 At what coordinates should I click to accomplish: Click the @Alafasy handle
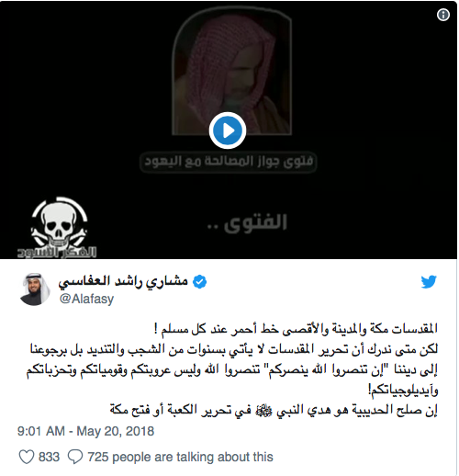86,299
